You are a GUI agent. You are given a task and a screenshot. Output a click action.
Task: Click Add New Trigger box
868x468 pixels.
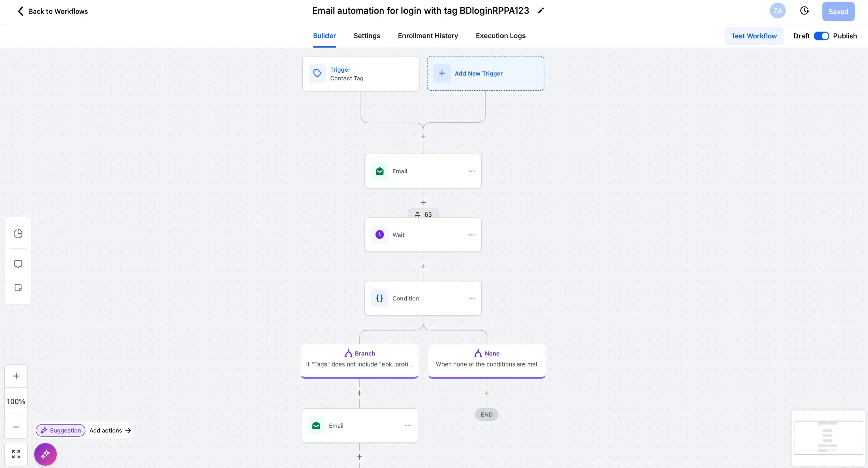tap(485, 73)
